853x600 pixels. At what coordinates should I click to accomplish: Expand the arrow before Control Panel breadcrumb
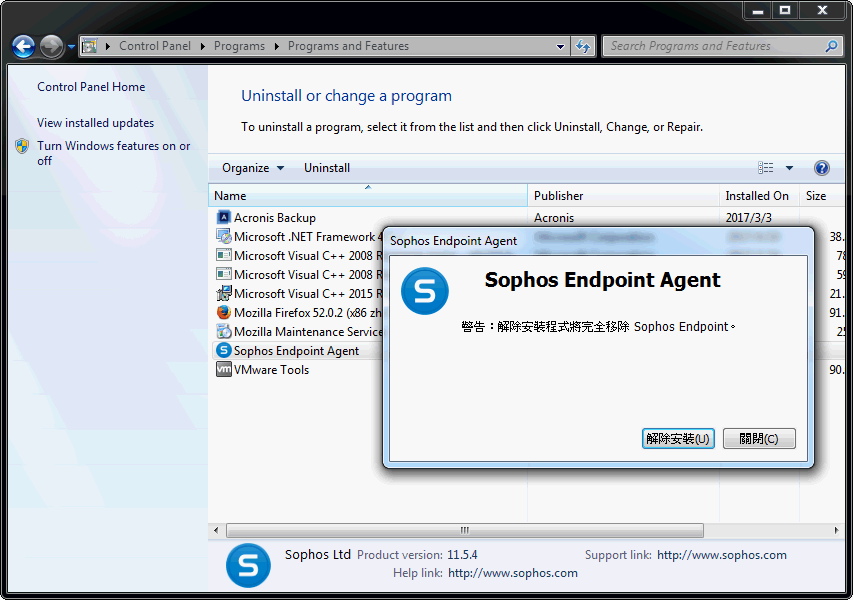(108, 46)
